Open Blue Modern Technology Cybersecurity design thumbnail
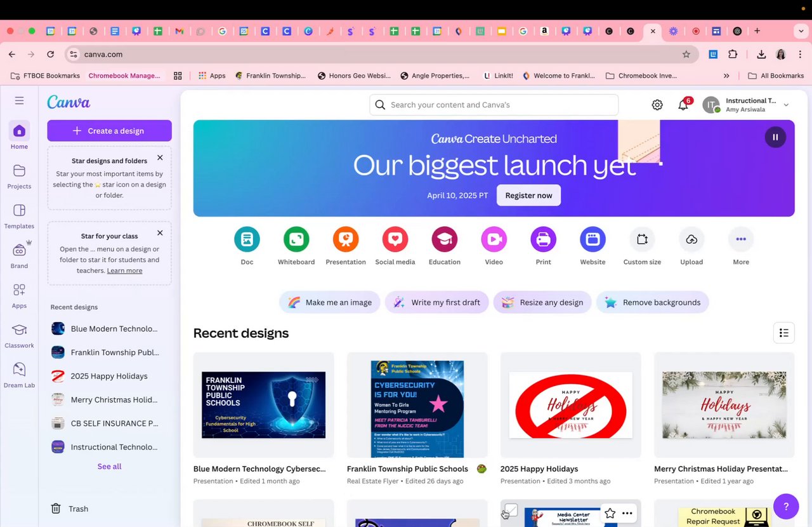The height and width of the screenshot is (527, 812). (x=263, y=404)
